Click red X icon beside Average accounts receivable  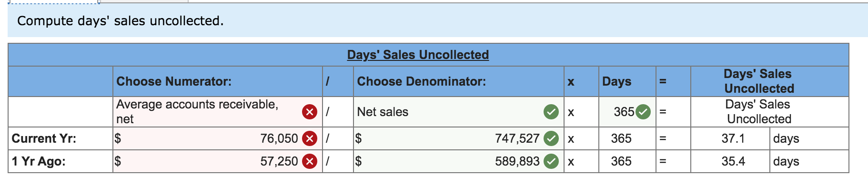[310, 112]
